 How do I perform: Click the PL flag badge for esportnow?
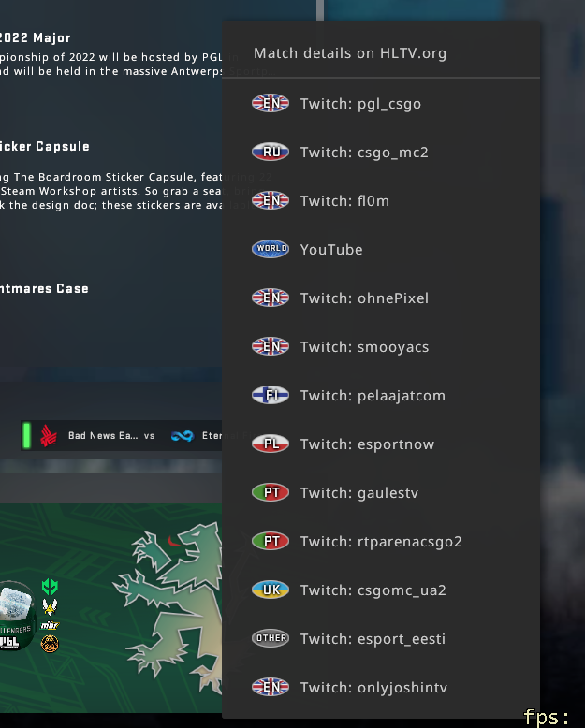[x=271, y=444]
